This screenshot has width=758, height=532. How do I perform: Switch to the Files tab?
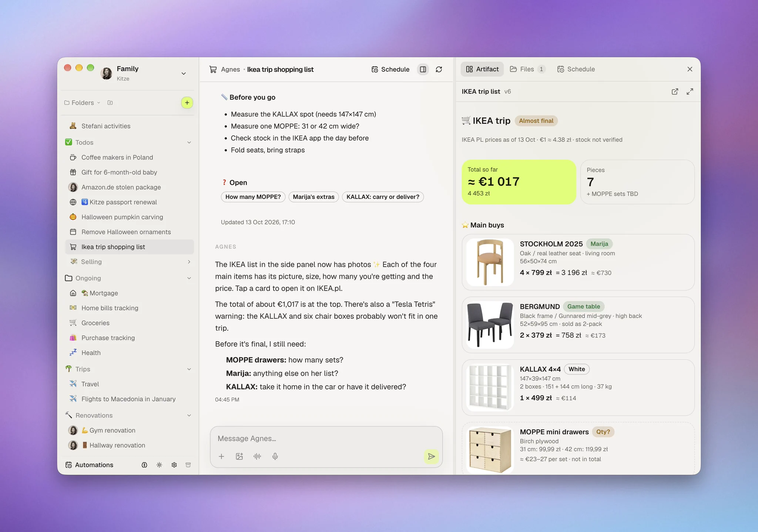click(527, 69)
